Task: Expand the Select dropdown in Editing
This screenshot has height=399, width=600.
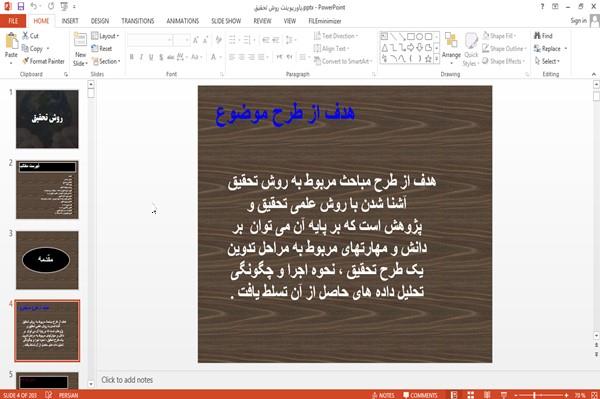Action: (547, 61)
